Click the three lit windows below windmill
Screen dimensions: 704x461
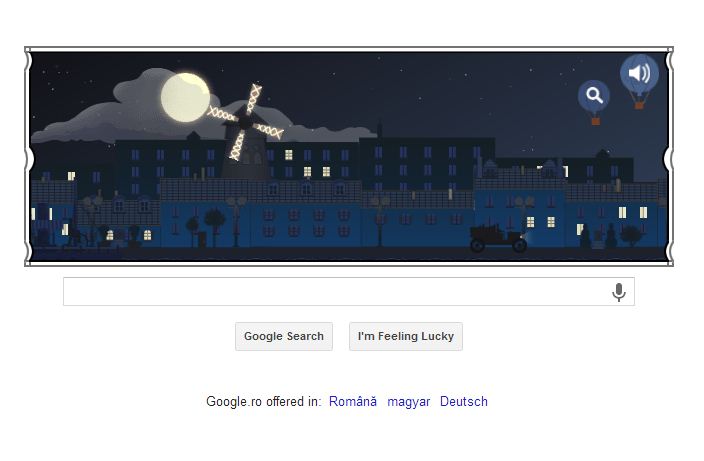click(307, 165)
